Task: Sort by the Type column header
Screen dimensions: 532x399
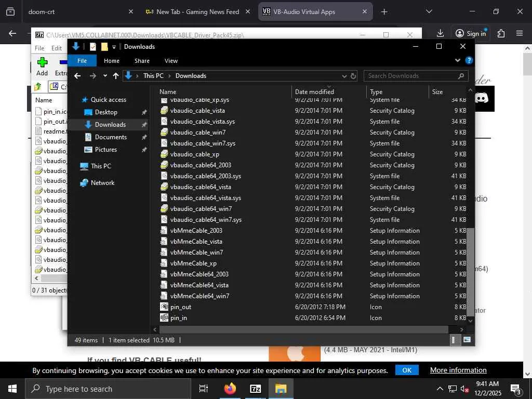Action: 397,91
